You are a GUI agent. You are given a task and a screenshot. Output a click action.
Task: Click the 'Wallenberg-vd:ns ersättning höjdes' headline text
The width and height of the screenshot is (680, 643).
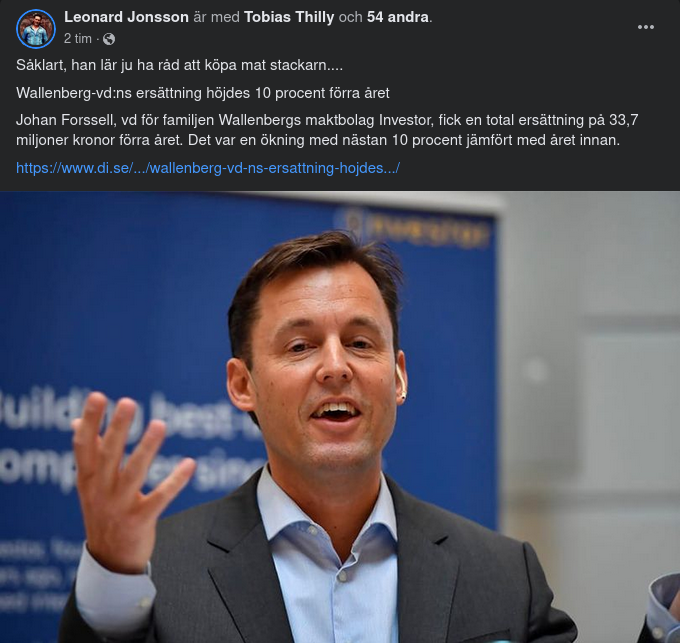(203, 93)
